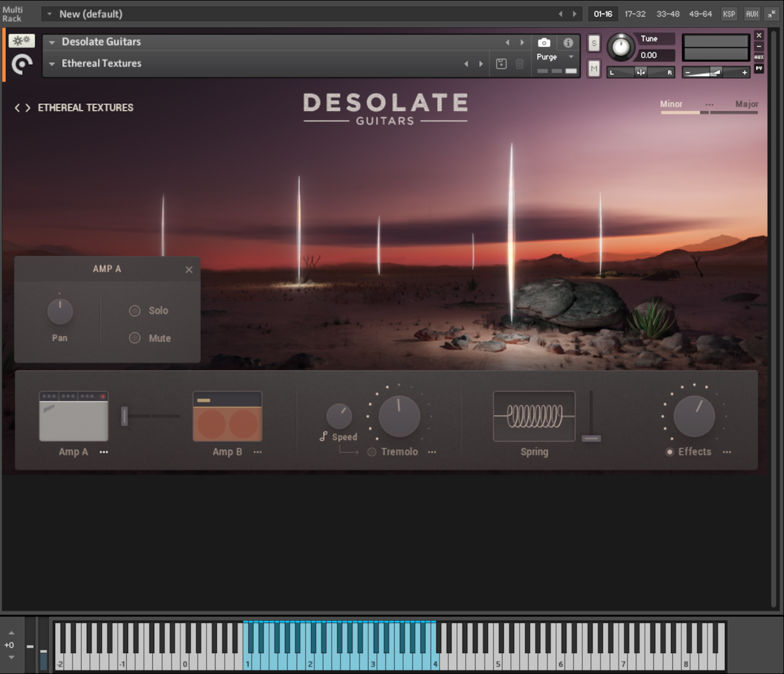Click the Tune knob

[x=621, y=47]
